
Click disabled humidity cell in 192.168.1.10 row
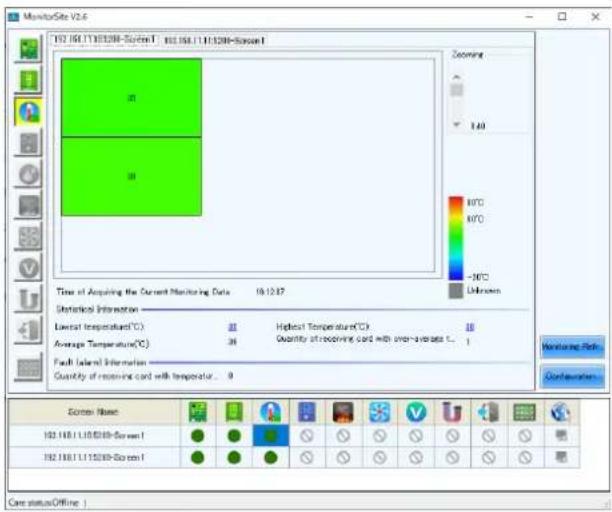pos(307,436)
